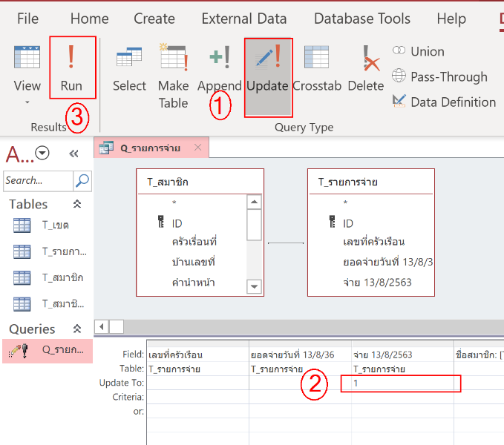Open the External Data ribbon tab
504x445 pixels.
coord(243,19)
